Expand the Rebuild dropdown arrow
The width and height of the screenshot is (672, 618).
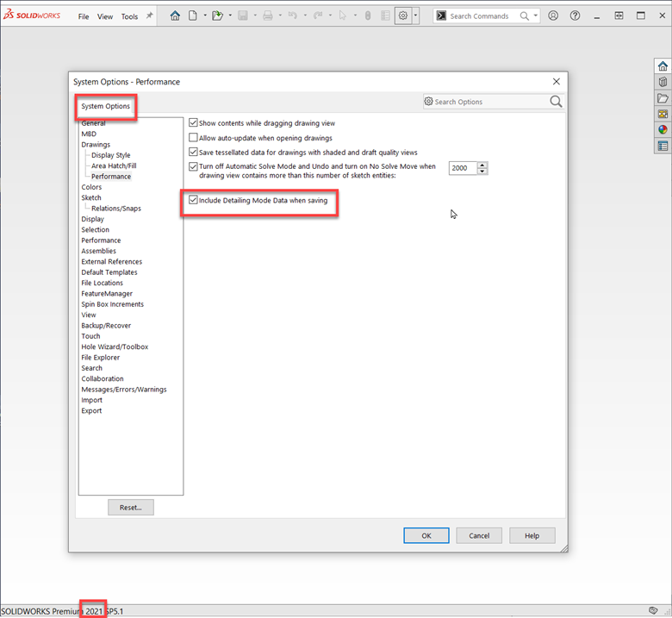(330, 16)
